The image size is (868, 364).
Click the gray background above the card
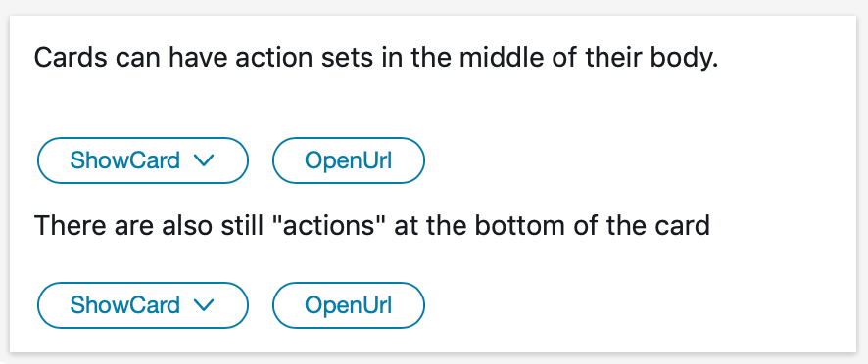[x=434, y=7]
